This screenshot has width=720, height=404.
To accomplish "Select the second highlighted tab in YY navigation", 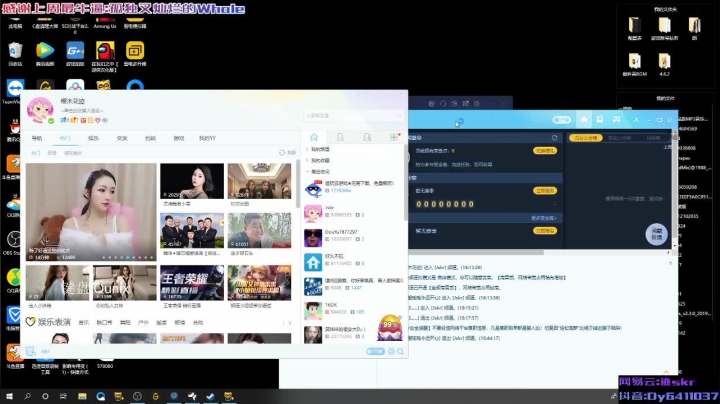I will 65,138.
